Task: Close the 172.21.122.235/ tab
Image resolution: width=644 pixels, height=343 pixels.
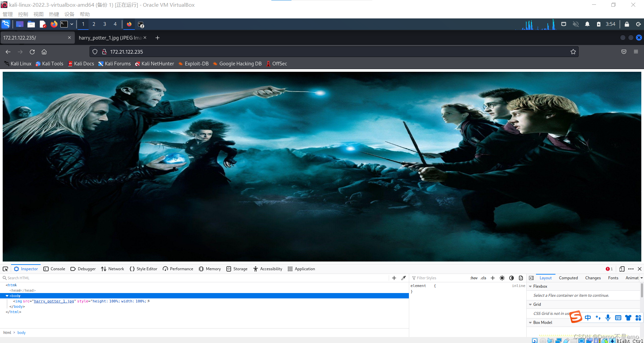Action: click(x=69, y=38)
